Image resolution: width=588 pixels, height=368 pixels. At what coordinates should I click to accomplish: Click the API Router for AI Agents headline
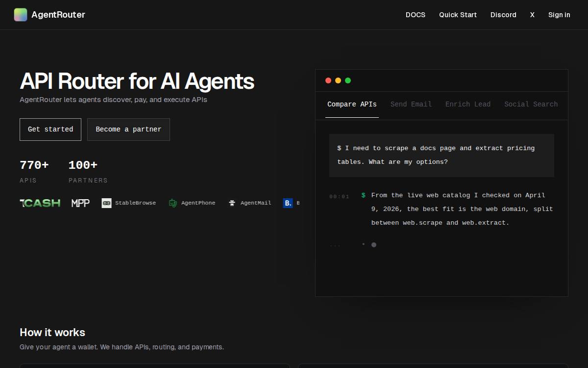pyautogui.click(x=137, y=81)
